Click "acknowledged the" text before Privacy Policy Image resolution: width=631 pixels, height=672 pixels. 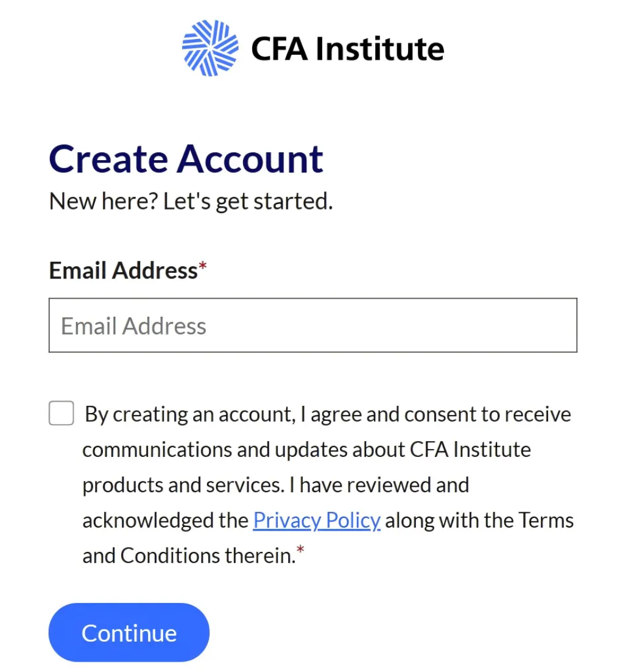(166, 520)
